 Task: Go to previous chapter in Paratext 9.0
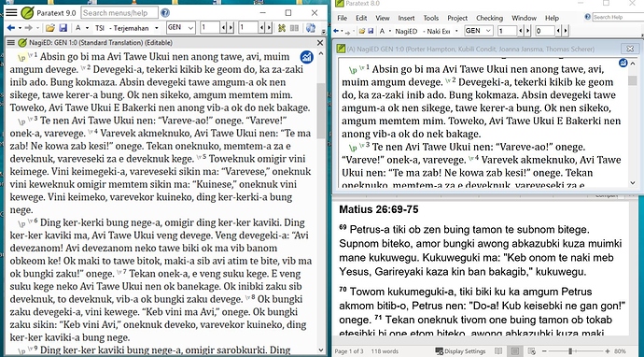223,28
